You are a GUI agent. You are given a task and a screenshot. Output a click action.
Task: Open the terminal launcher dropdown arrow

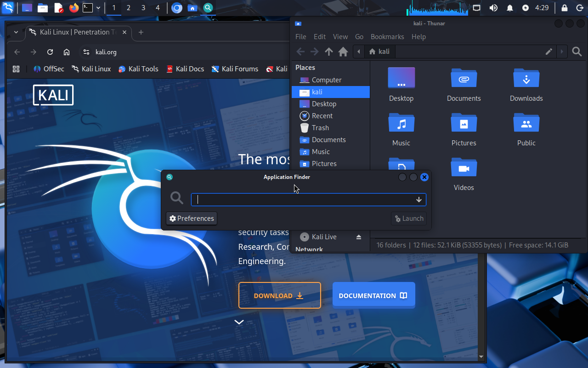coord(98,8)
